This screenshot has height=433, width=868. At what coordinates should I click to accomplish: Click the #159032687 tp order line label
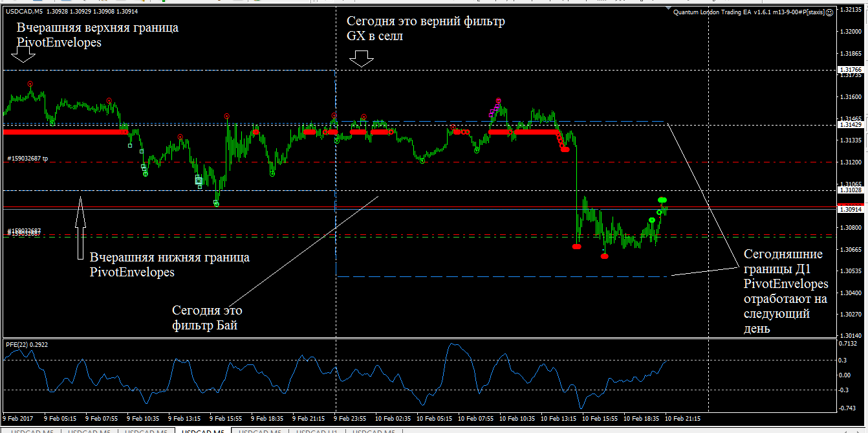pyautogui.click(x=27, y=159)
